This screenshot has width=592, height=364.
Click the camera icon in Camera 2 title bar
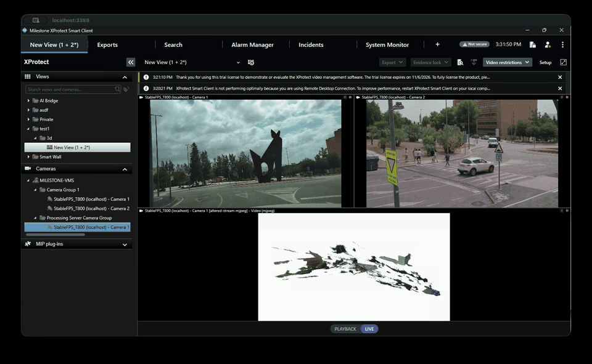(358, 97)
